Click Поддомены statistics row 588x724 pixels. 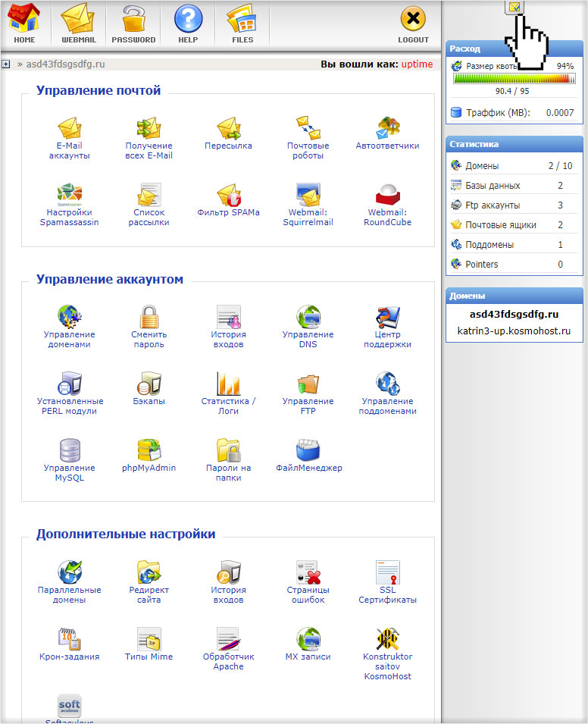513,245
